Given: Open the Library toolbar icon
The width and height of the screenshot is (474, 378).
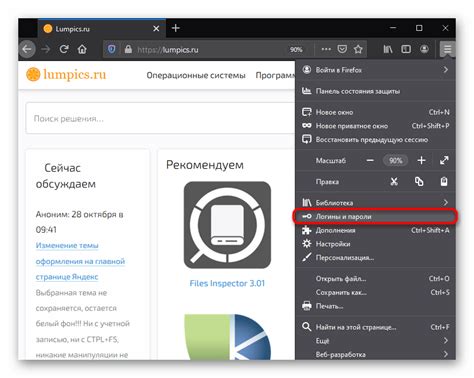Looking at the screenshot, I should coord(388,49).
